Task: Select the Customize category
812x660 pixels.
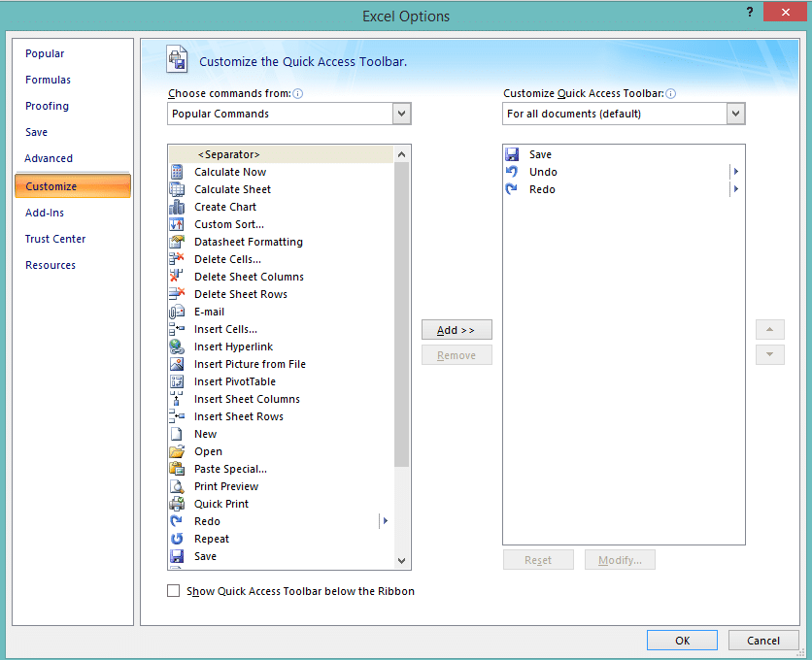Action: tap(73, 186)
